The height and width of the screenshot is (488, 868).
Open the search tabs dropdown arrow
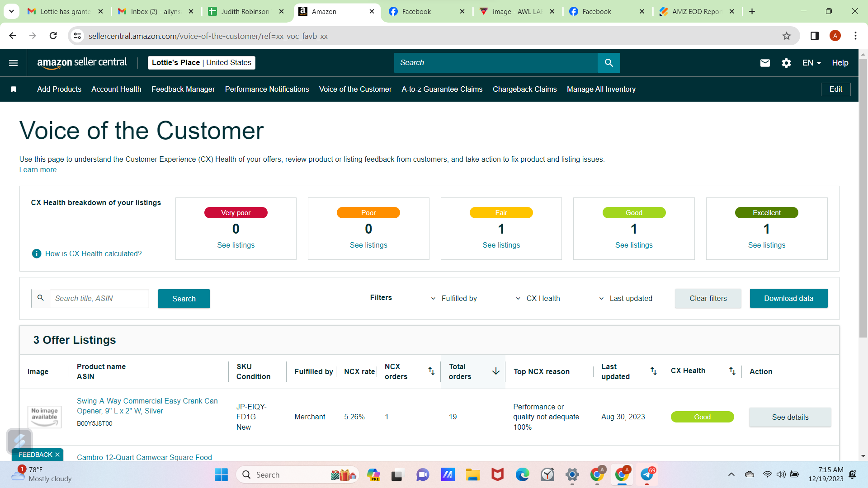[11, 11]
